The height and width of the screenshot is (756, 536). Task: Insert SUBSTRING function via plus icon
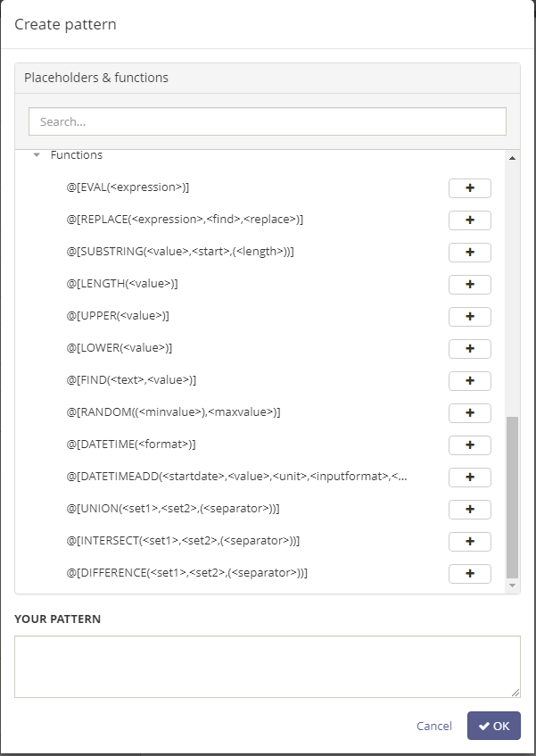469,253
